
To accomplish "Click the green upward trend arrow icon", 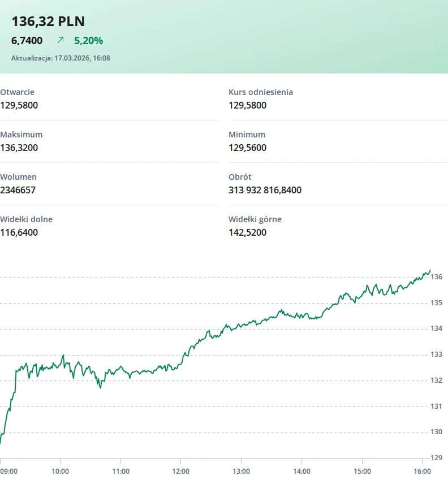I will click(61, 40).
